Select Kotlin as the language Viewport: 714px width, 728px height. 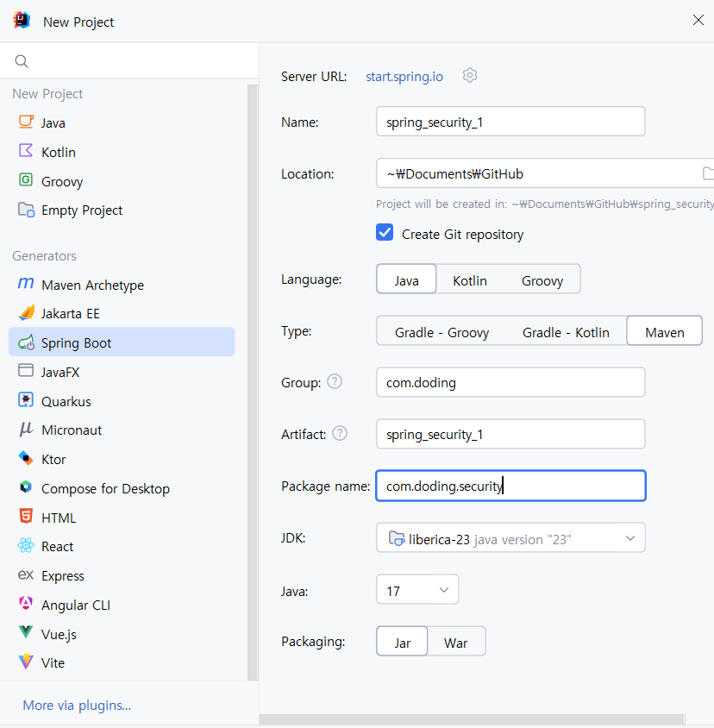pos(470,280)
